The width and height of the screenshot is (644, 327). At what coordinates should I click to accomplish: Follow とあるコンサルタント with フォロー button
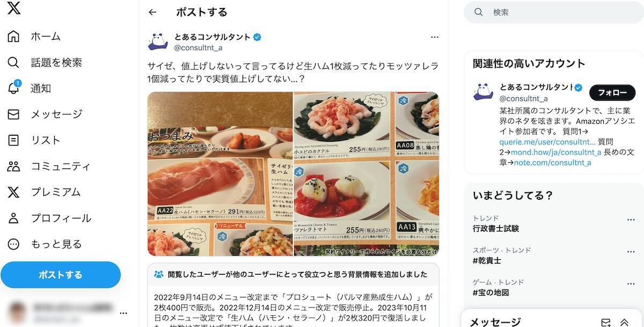pos(612,93)
